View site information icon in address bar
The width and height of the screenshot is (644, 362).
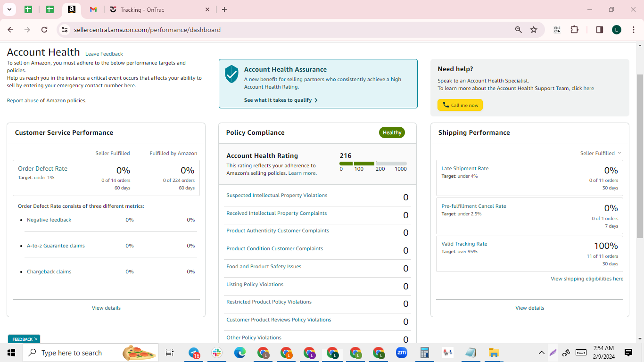(65, 30)
